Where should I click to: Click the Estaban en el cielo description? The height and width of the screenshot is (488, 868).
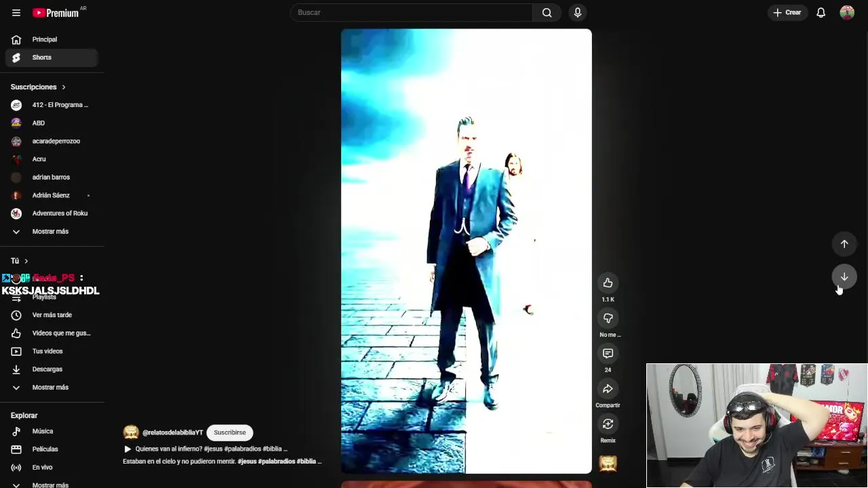[222, 462]
